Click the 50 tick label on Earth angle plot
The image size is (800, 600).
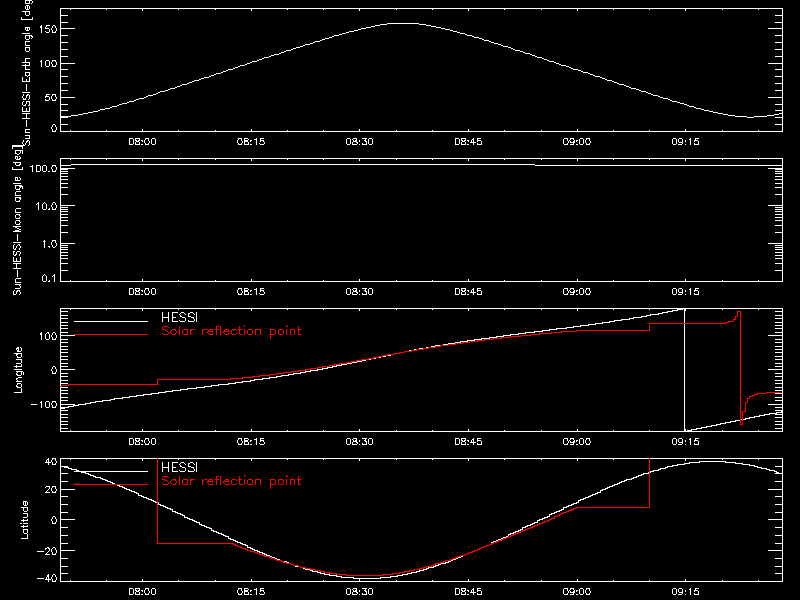click(51, 97)
